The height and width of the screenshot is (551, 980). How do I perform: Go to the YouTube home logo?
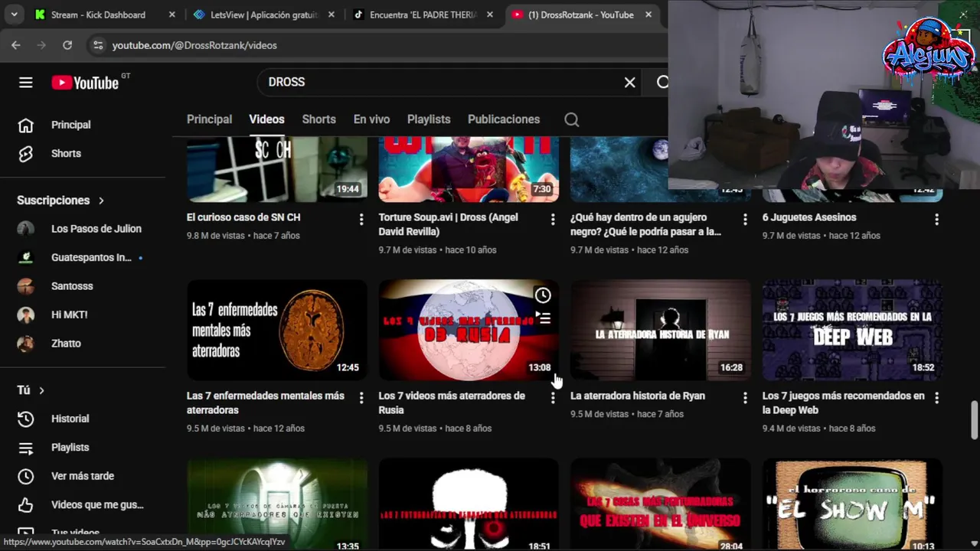click(85, 83)
